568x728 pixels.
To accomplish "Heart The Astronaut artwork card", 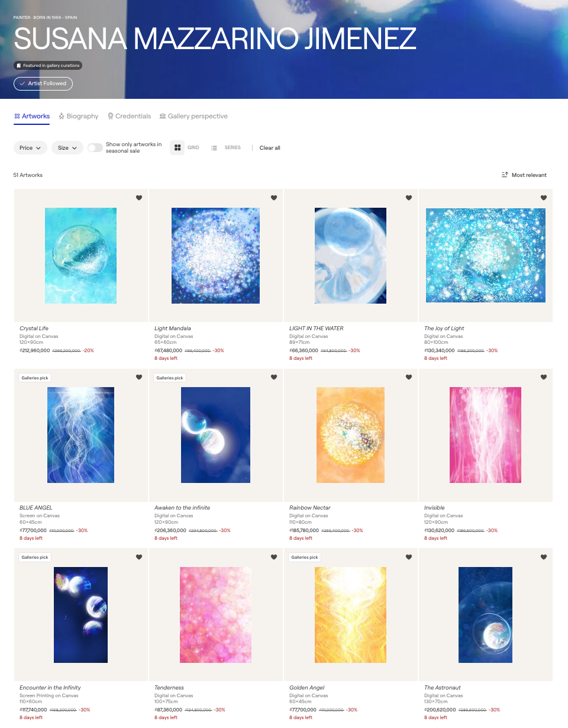I will coord(544,557).
